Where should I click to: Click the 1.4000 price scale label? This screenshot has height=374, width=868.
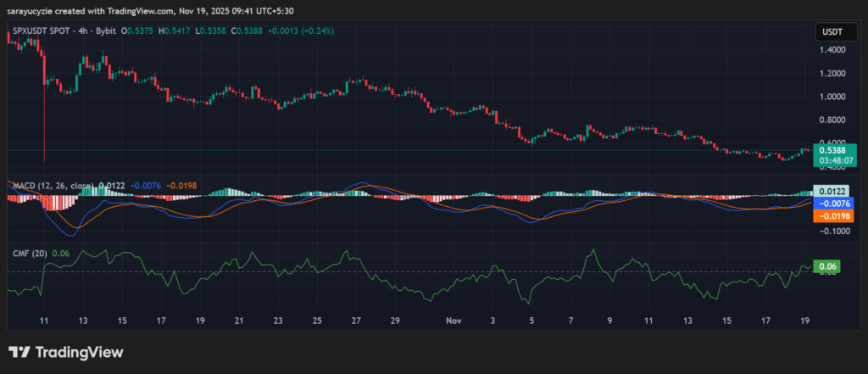click(x=834, y=50)
